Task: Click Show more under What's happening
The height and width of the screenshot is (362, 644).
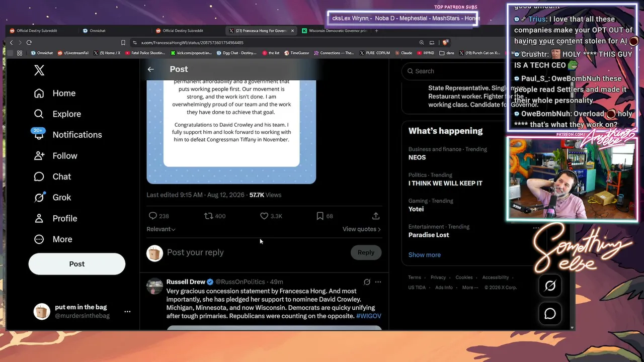Action: (425, 255)
